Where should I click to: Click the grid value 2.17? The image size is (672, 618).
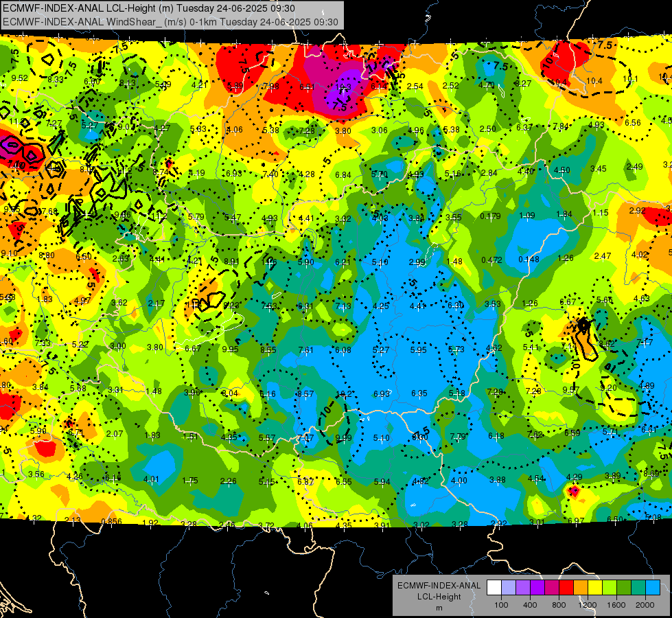[156, 304]
